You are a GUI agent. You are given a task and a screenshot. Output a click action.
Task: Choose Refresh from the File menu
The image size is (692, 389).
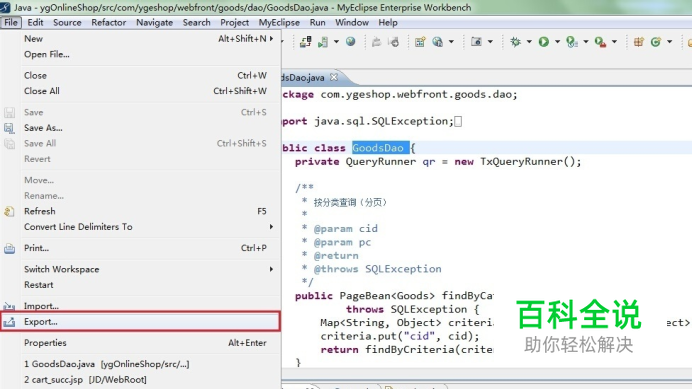(x=140, y=211)
